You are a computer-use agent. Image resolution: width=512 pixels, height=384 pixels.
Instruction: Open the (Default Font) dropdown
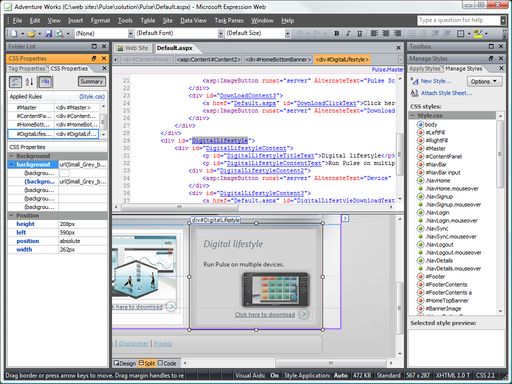tap(220, 33)
